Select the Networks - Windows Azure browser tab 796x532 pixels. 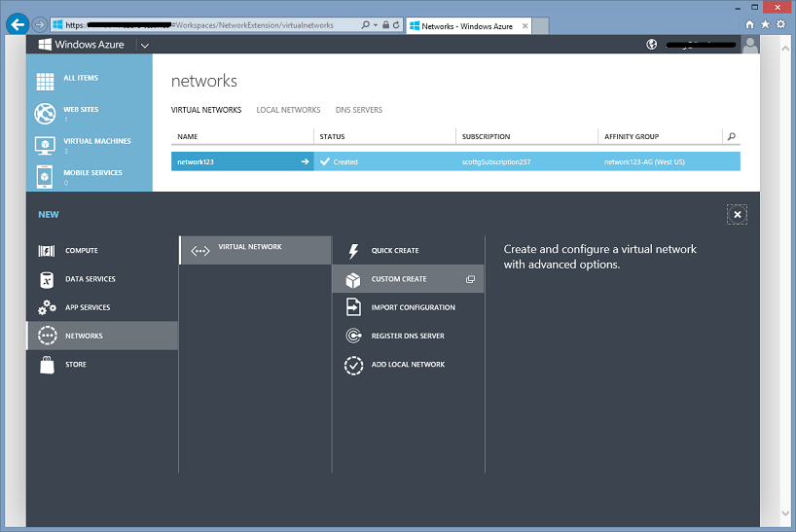pos(467,26)
